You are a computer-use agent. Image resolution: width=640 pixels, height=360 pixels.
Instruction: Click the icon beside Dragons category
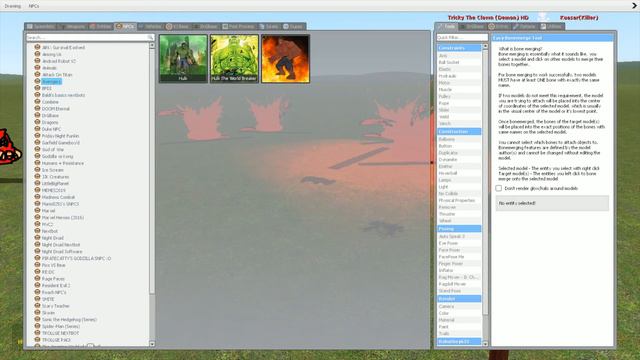pos(38,122)
